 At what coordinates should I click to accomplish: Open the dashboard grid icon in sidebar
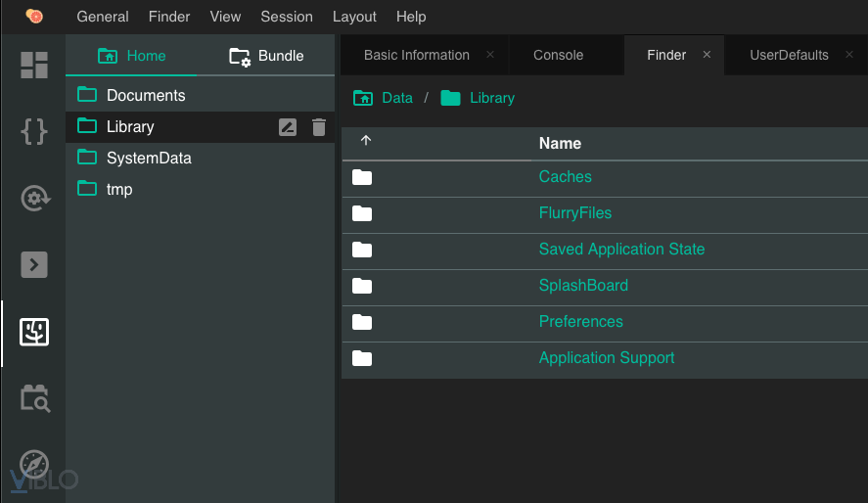[x=34, y=65]
